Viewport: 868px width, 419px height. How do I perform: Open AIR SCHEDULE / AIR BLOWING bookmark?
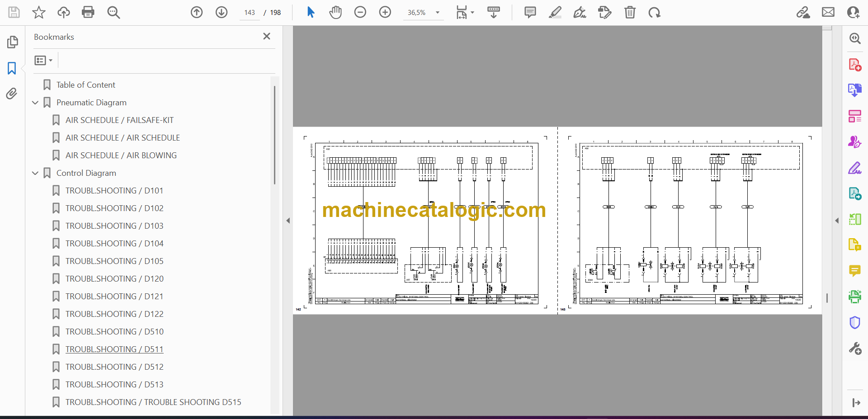point(121,155)
